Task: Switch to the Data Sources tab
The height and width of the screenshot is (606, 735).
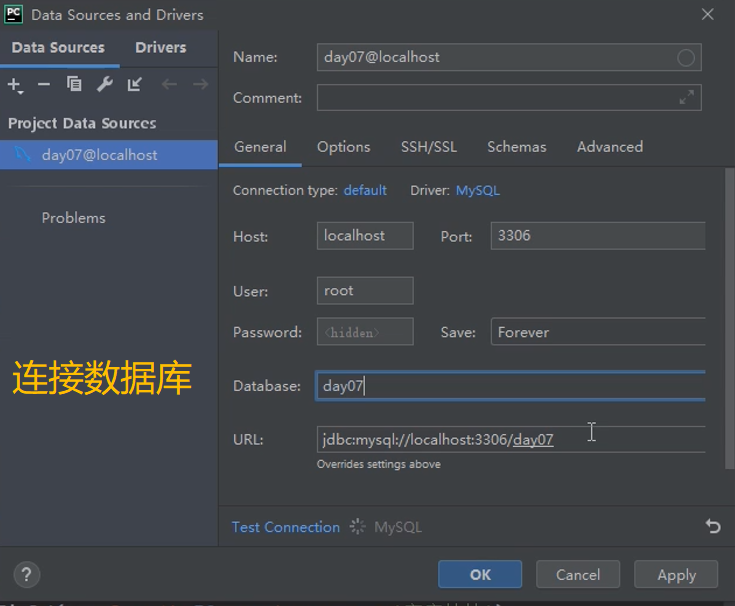Action: [58, 48]
